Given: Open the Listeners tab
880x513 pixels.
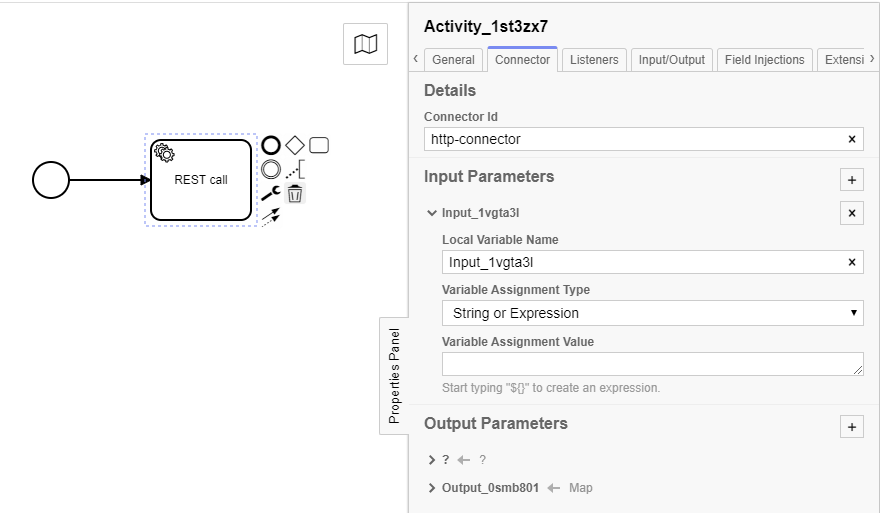Looking at the screenshot, I should 594,60.
